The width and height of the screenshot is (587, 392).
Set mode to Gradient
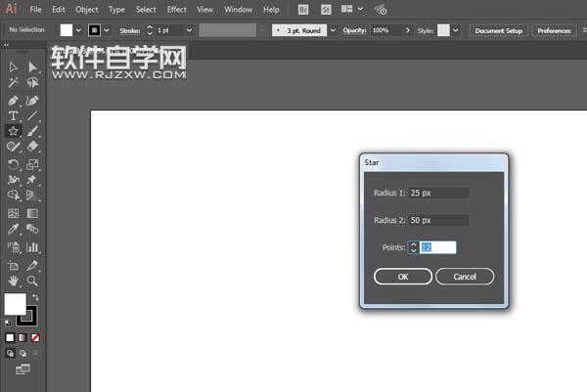[x=23, y=338]
